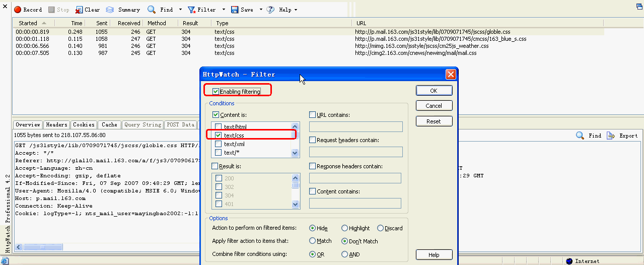The height and width of the screenshot is (265, 644).
Task: Click the Export icon in details pane
Action: click(611, 136)
